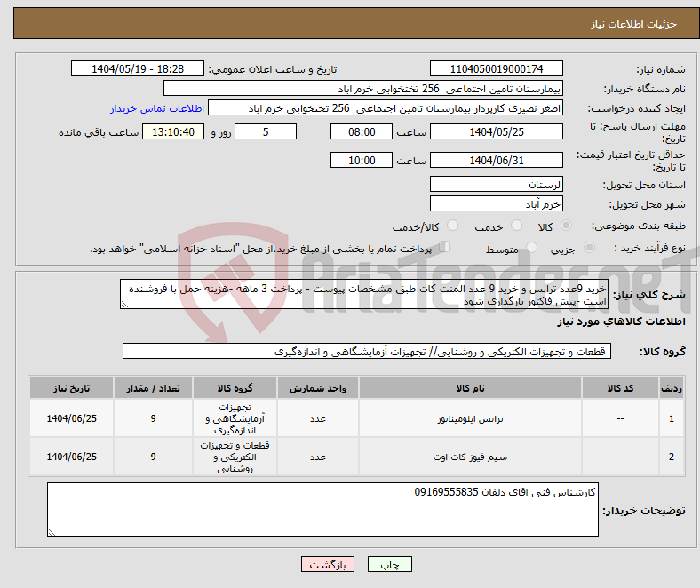Toggle the Islamic treasury payment checkbox
Screen dimensions: 700x588
pos(445,246)
